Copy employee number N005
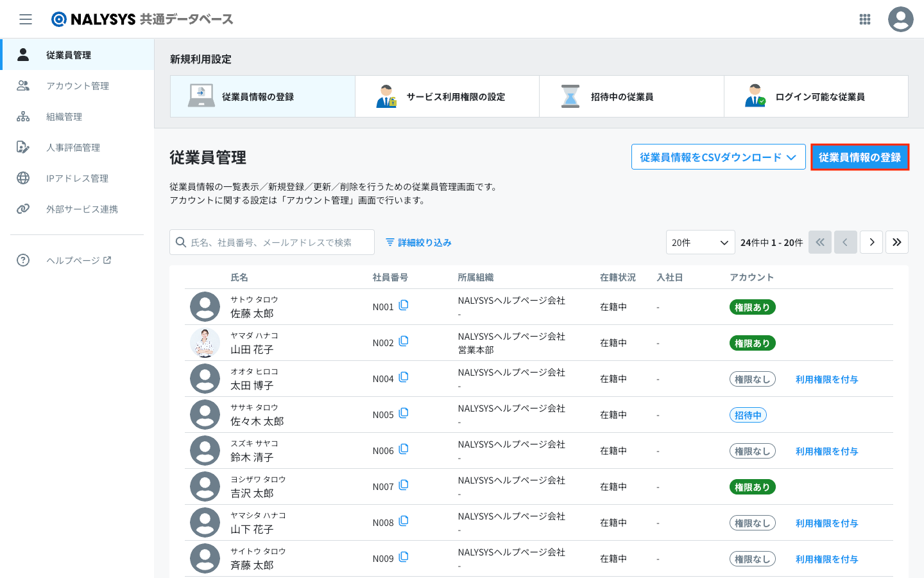 (404, 414)
